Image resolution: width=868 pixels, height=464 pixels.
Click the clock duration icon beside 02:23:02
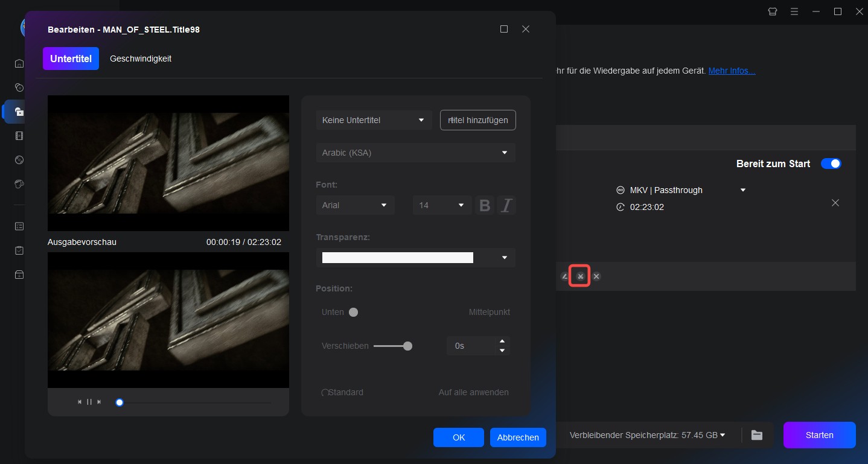pos(620,207)
